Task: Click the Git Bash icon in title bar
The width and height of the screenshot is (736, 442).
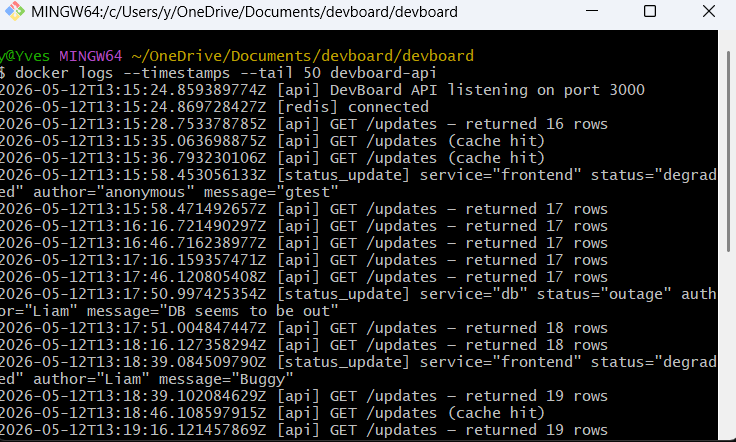Action: [x=14, y=11]
